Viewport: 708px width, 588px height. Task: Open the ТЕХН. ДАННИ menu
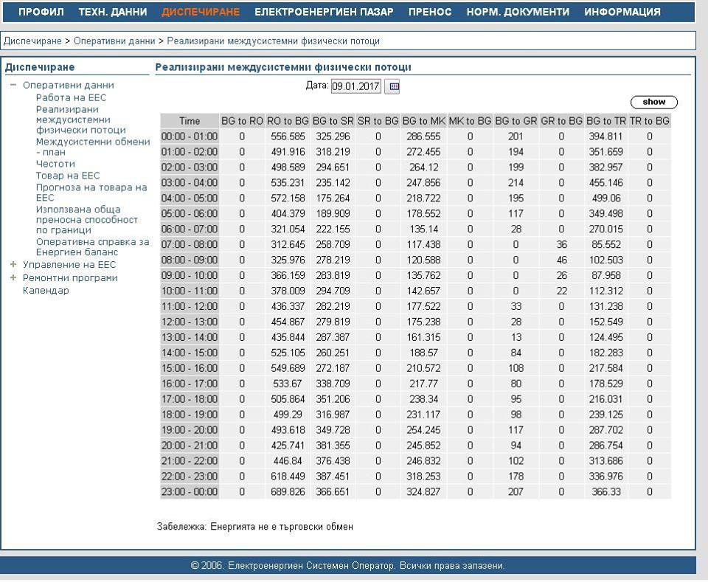coord(113,12)
